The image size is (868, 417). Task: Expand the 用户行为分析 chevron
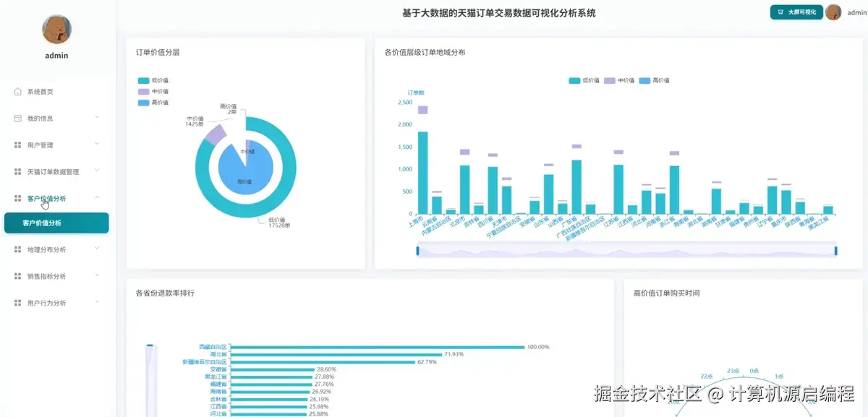[97, 302]
